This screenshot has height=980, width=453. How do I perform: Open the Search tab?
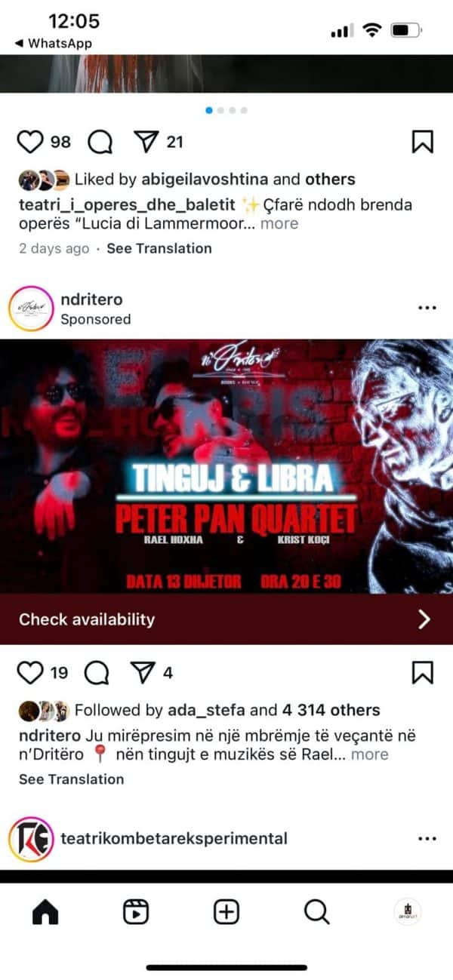pos(316,912)
